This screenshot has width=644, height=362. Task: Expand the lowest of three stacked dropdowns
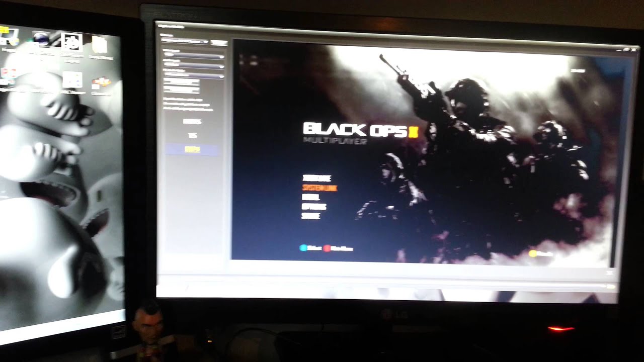[194, 75]
